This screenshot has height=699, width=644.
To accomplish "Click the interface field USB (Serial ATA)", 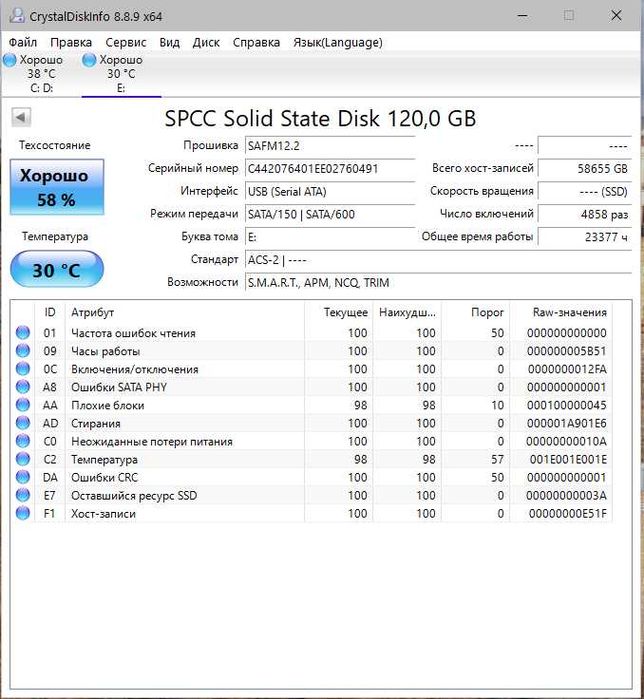I will (x=330, y=192).
